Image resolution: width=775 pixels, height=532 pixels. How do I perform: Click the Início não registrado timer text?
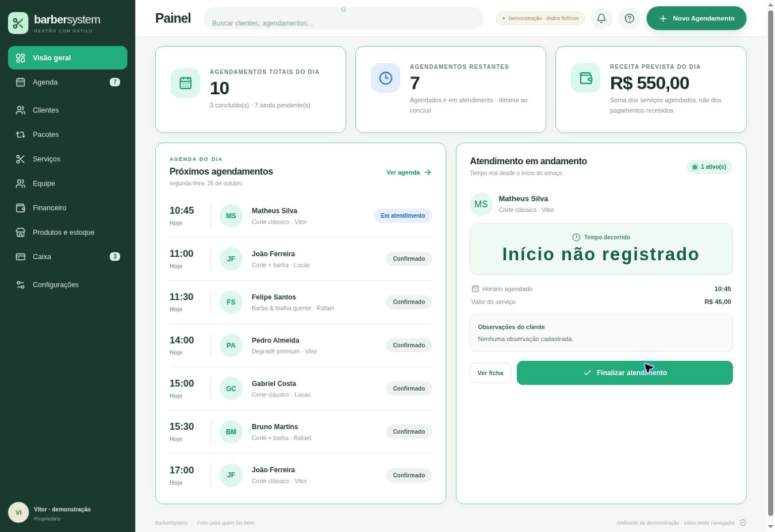[x=601, y=254]
